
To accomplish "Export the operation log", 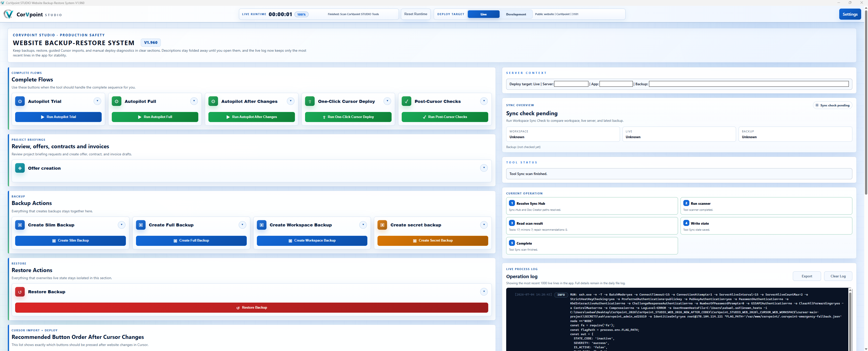I will 807,276.
